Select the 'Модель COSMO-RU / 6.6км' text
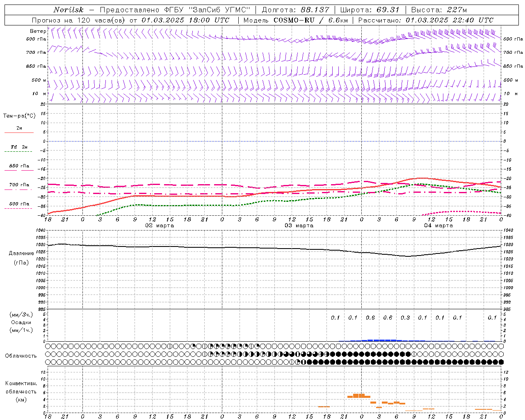 point(295,20)
